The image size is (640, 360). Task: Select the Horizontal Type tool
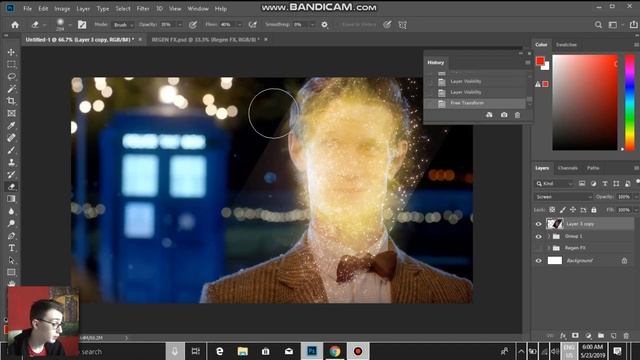[x=11, y=248]
